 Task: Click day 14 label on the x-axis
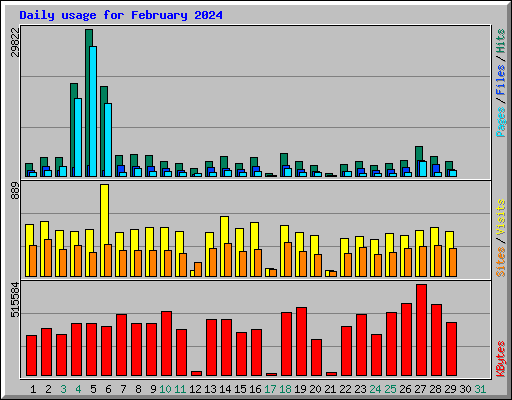click(225, 389)
